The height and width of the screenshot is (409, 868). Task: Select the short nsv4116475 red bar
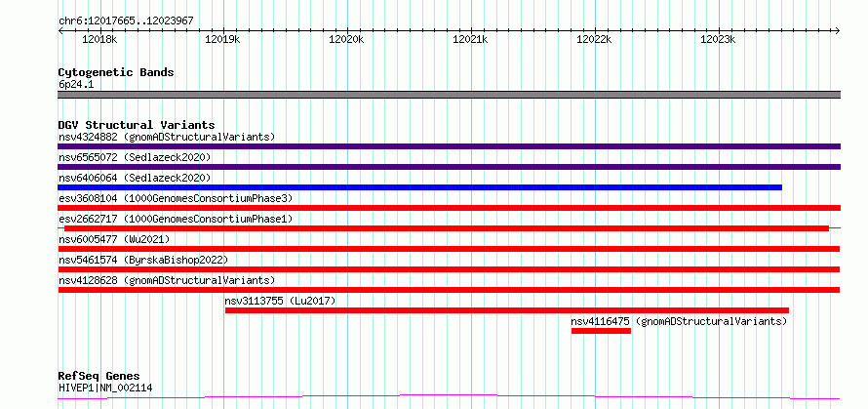[x=601, y=331]
